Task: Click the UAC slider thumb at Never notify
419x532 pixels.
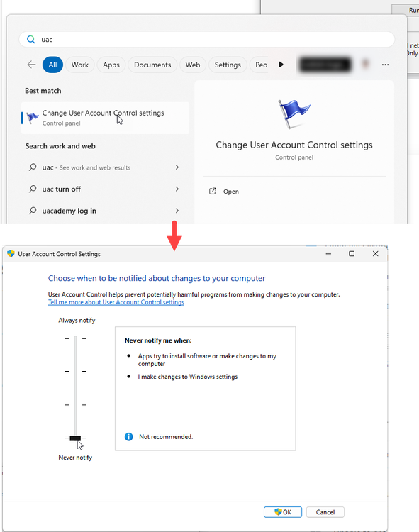Action: pyautogui.click(x=75, y=438)
